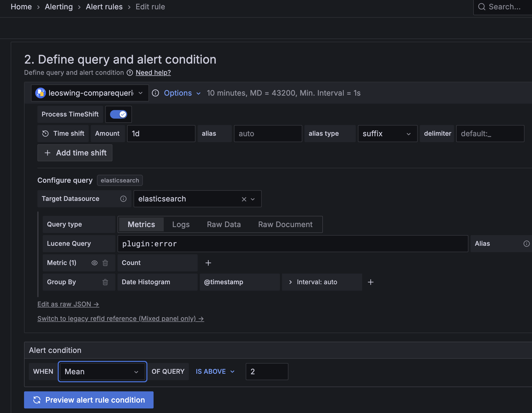Open the Count metric type selector
Screen dimensions: 532x413
(157, 263)
